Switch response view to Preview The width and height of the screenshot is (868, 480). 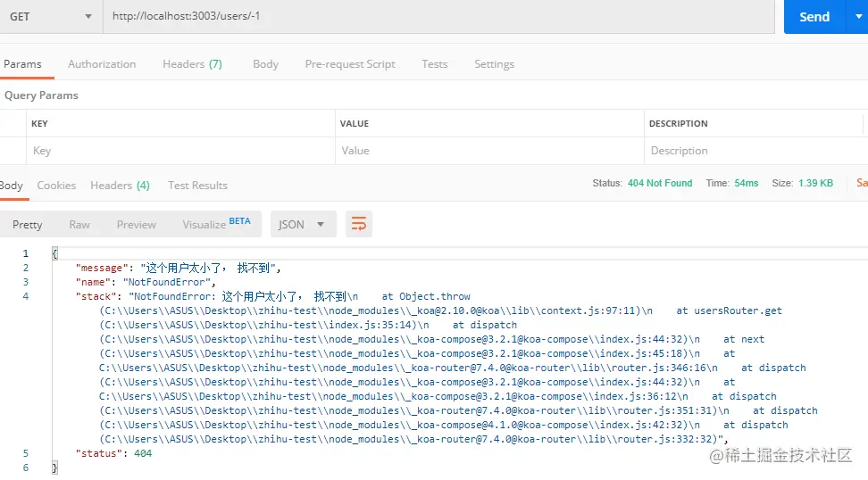136,225
